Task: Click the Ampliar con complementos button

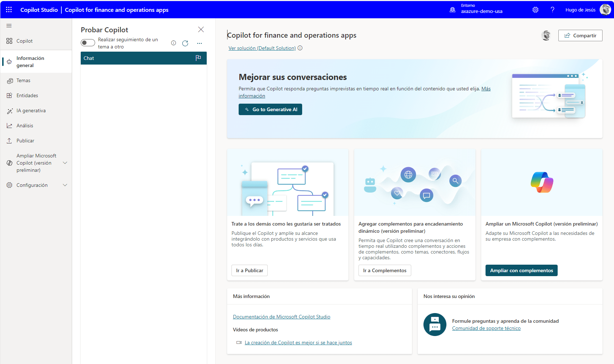Action: tap(521, 270)
